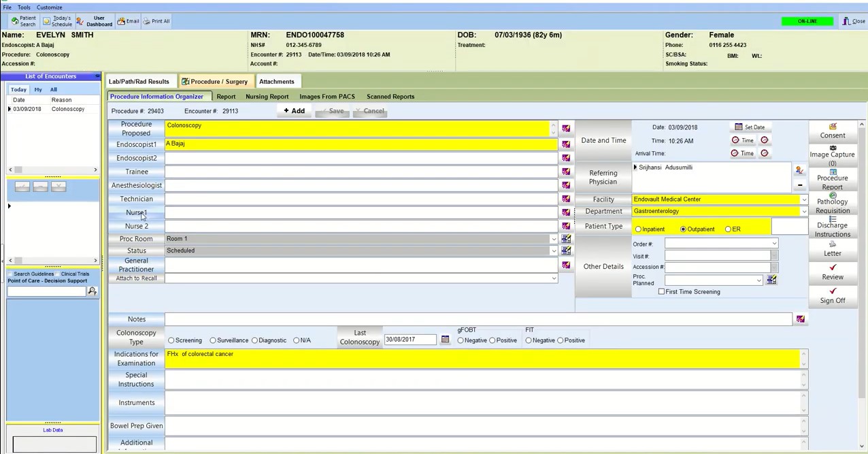The height and width of the screenshot is (454, 868).
Task: Tick the First Time Screening checkbox
Action: click(661, 292)
